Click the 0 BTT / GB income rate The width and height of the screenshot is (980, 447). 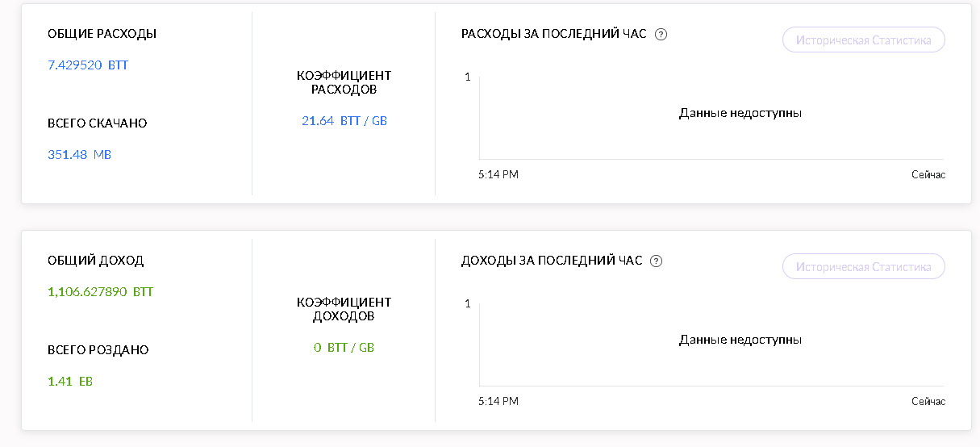tap(344, 348)
